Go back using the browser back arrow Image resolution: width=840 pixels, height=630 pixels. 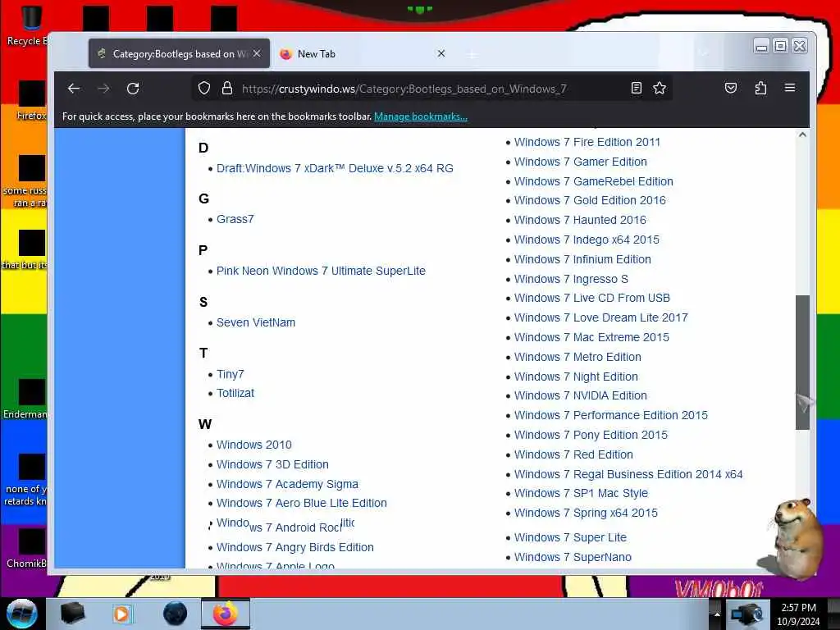click(74, 89)
